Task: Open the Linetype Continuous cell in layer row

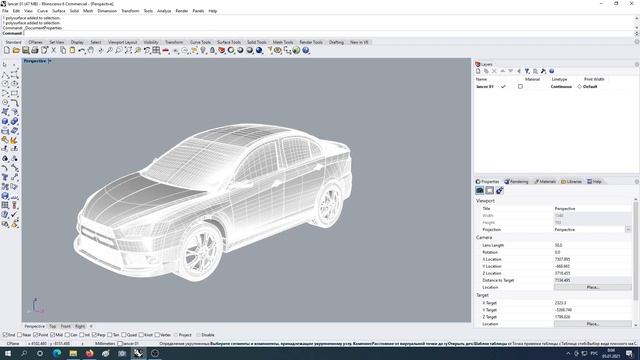Action: 561,87
